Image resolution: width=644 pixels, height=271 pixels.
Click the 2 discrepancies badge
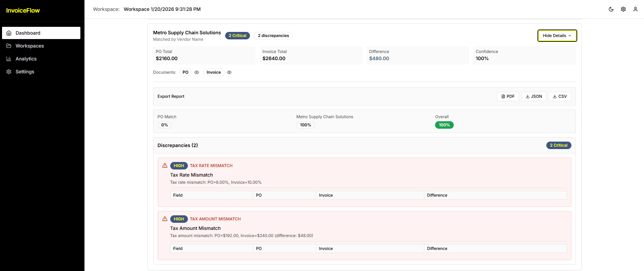[x=273, y=36]
